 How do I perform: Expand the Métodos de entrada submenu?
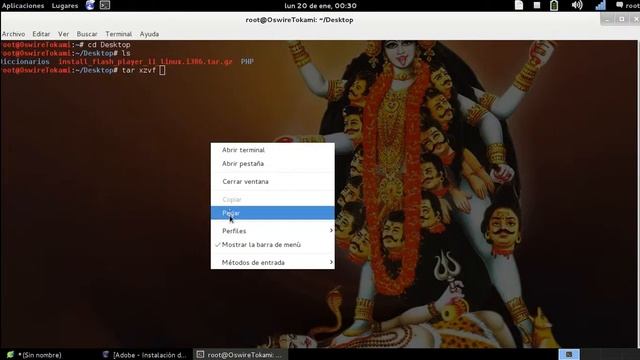click(272, 262)
